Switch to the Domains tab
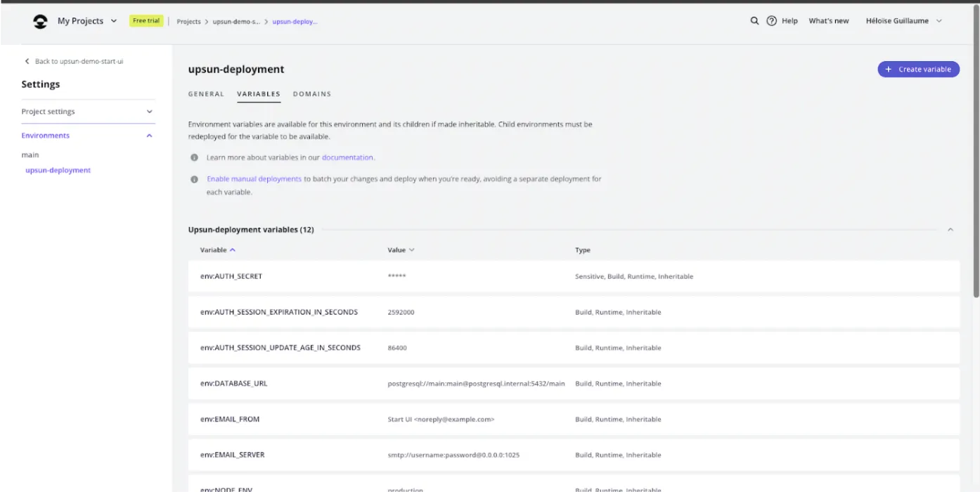Viewport: 980px width, 492px height. (311, 94)
